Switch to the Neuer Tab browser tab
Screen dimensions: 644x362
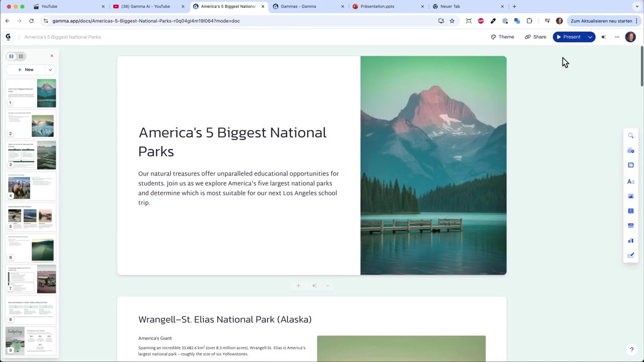pyautogui.click(x=468, y=7)
